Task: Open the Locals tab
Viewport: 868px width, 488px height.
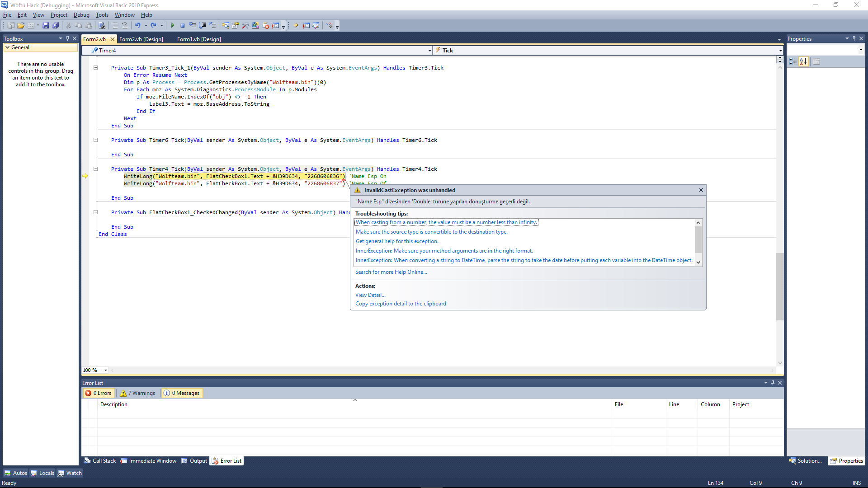Action: pos(42,473)
